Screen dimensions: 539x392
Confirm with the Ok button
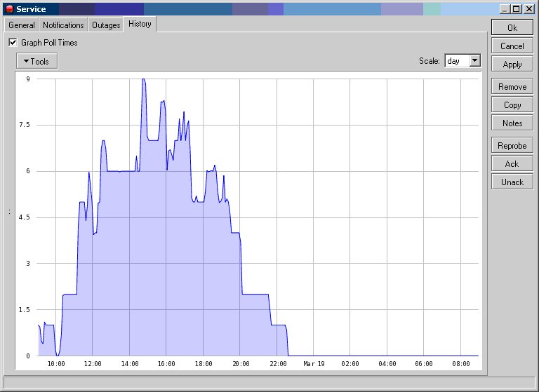tap(512, 27)
